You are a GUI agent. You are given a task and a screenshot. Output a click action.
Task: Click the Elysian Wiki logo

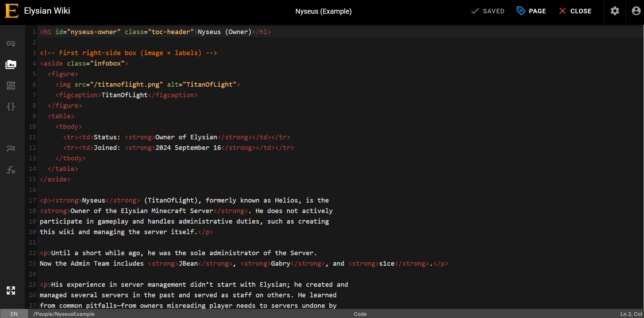(x=12, y=11)
